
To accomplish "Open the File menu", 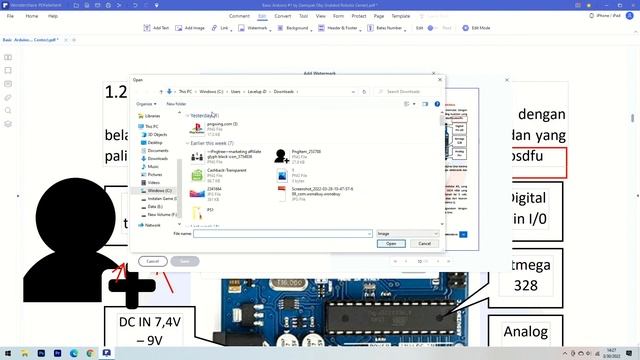I will click(x=10, y=16).
